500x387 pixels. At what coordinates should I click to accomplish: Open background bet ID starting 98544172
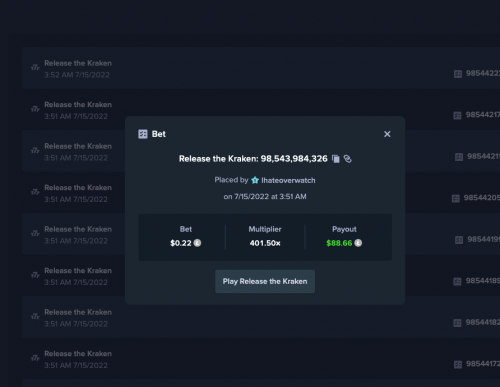click(x=483, y=364)
